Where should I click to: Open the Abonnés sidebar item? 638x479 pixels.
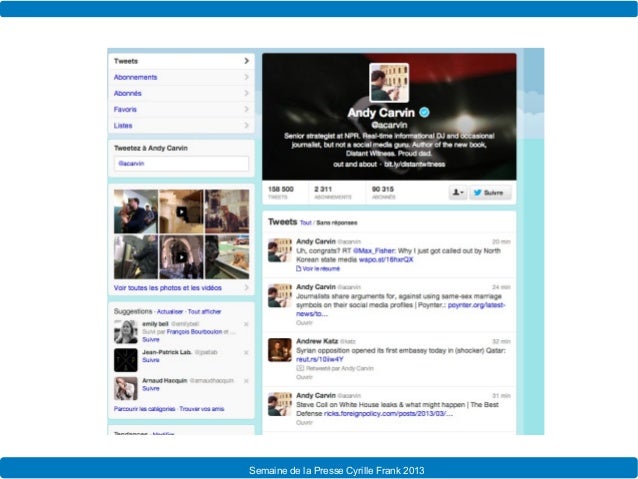[x=181, y=93]
